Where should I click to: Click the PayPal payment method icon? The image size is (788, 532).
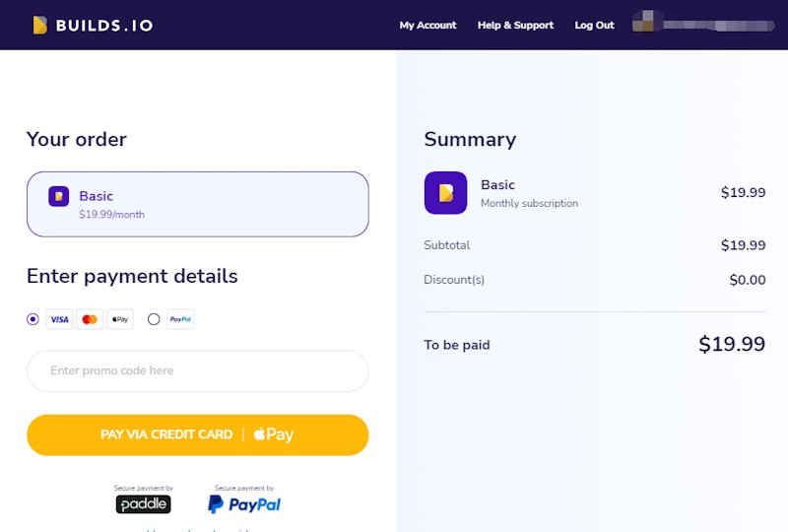click(180, 319)
